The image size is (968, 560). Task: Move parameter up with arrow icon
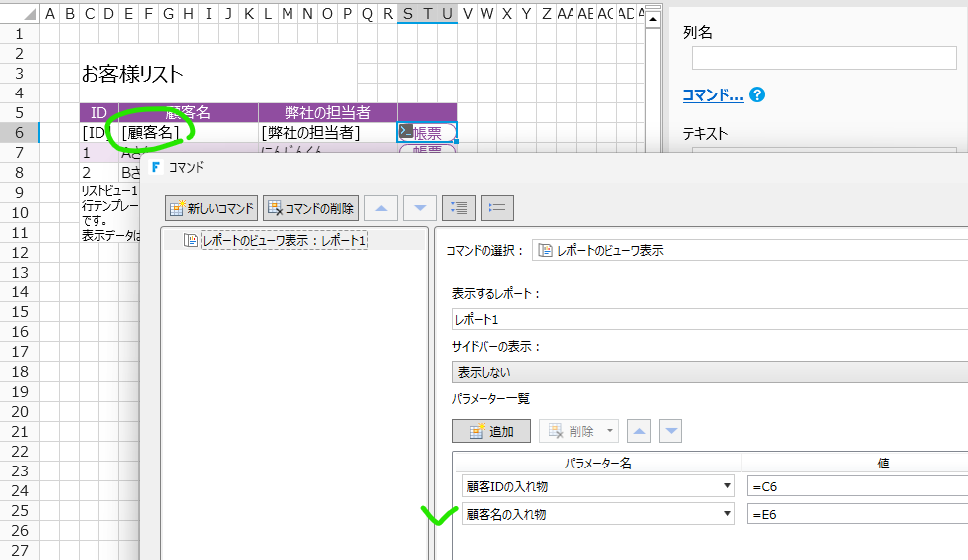(640, 431)
